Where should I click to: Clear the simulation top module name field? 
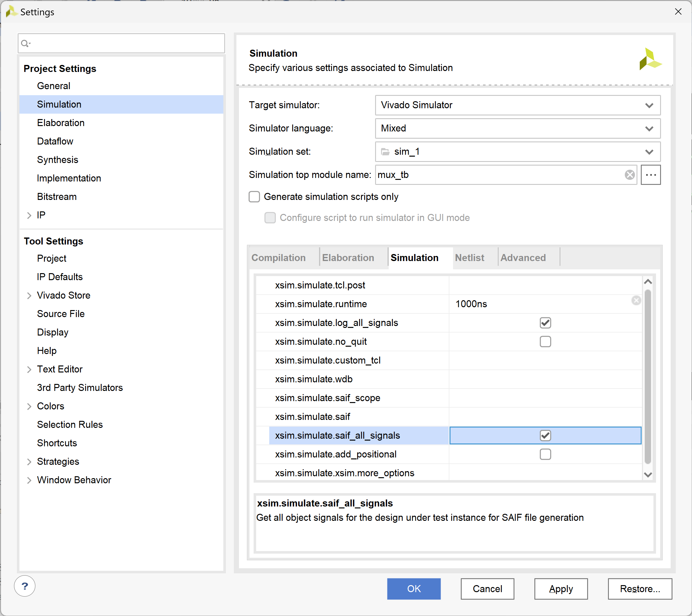click(x=630, y=175)
